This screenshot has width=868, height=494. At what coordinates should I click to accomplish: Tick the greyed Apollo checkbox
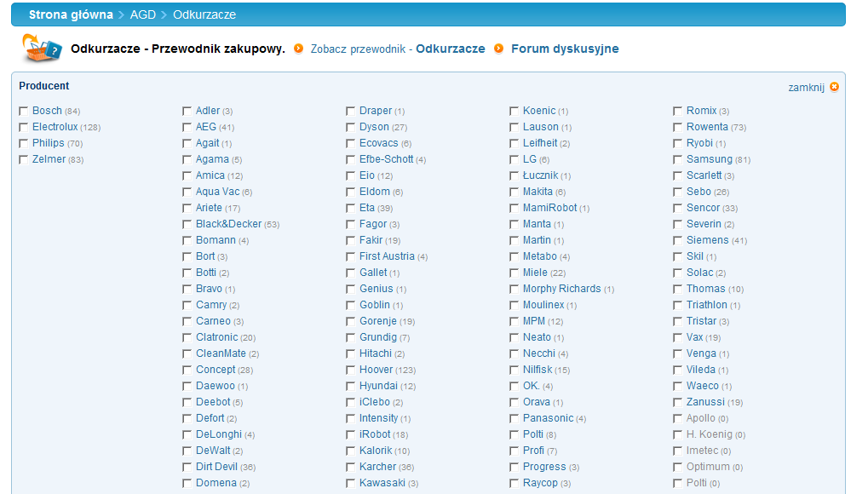pos(677,418)
